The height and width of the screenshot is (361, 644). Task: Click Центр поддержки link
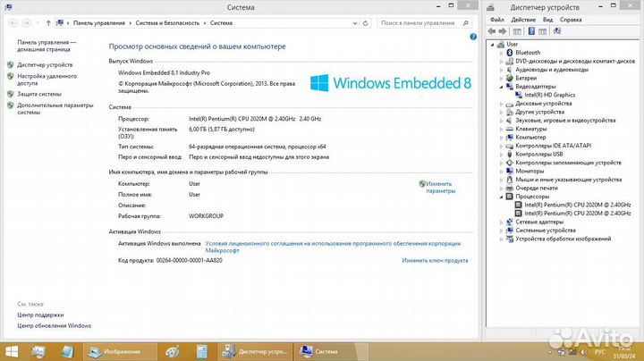coord(40,315)
